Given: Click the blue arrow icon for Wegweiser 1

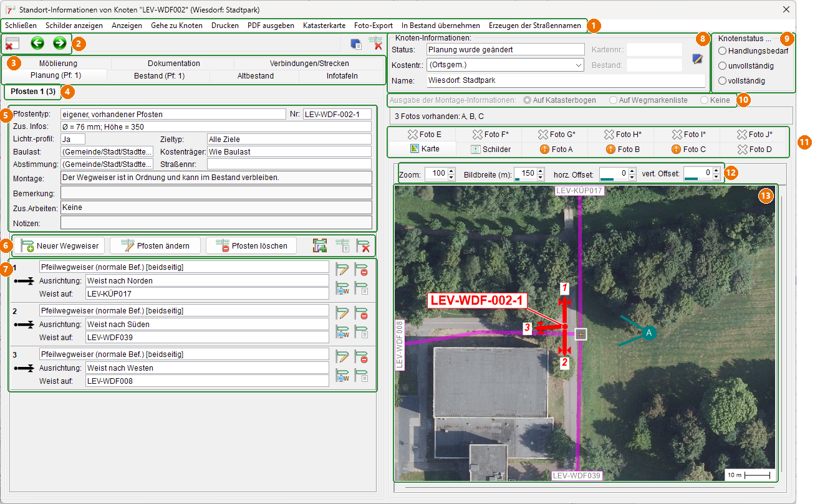Looking at the screenshot, I should point(342,288).
